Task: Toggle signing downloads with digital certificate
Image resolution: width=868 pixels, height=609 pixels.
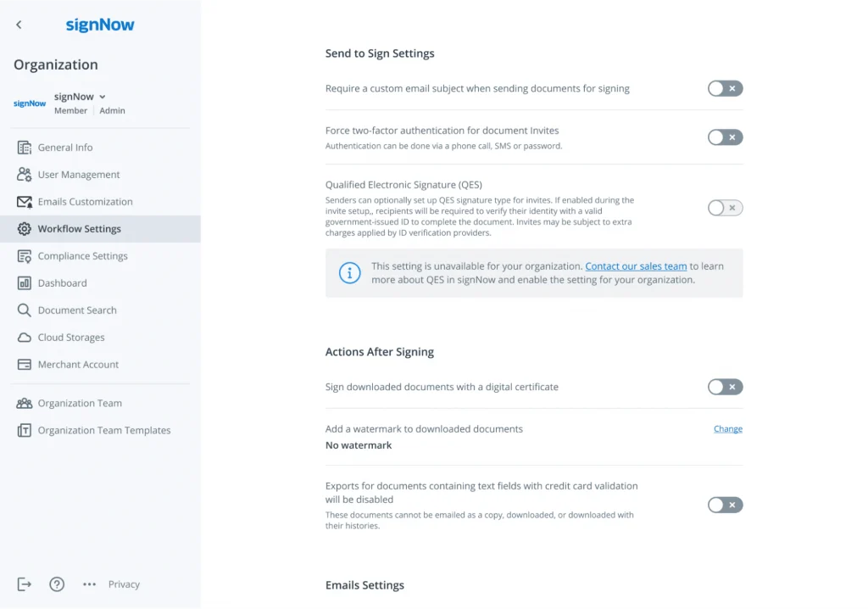Action: tap(725, 387)
